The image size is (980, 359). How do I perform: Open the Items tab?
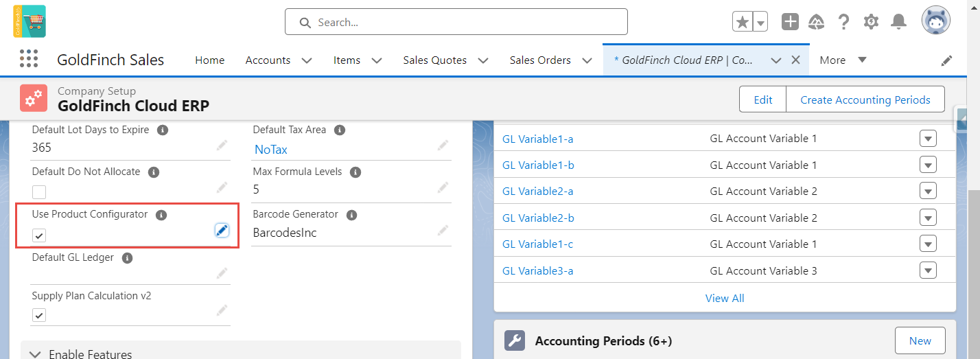pyautogui.click(x=347, y=60)
